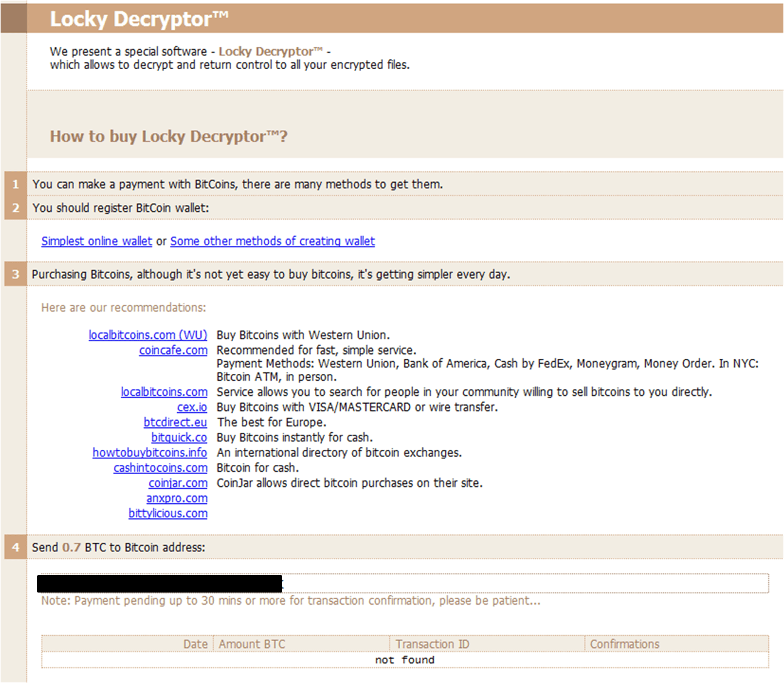Visit the coinjar.com link
The height and width of the screenshot is (683, 784).
[178, 483]
